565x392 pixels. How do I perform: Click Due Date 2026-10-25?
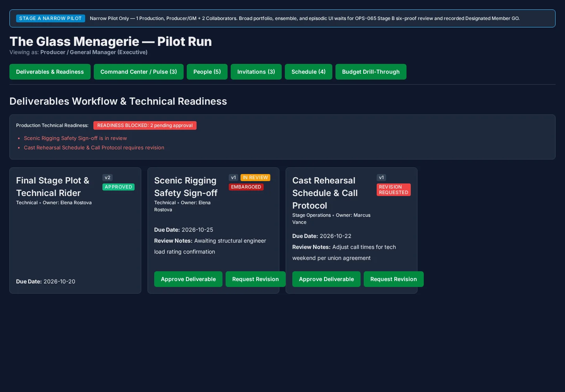point(184,230)
